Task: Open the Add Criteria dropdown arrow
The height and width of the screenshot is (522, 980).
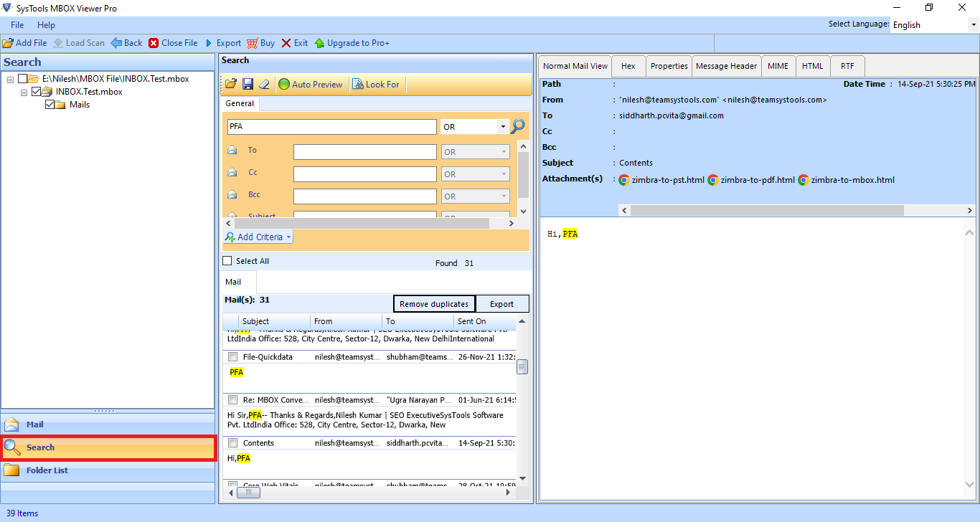Action: point(288,237)
